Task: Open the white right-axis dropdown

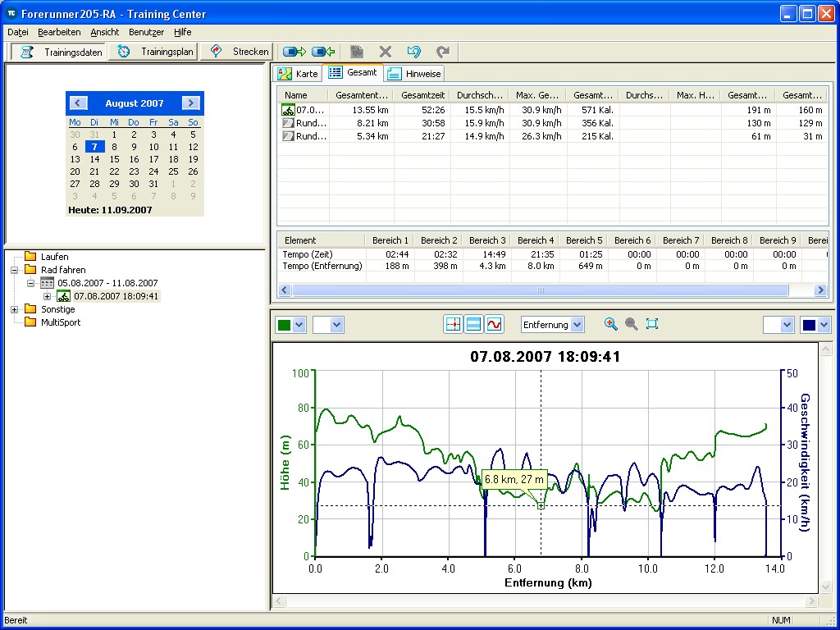Action: tap(787, 325)
